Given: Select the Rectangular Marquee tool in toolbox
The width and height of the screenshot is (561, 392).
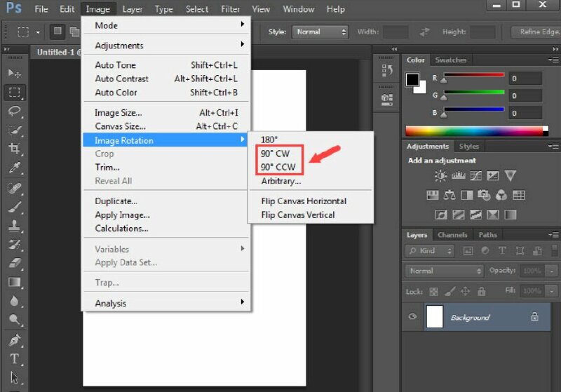Looking at the screenshot, I should 14,93.
